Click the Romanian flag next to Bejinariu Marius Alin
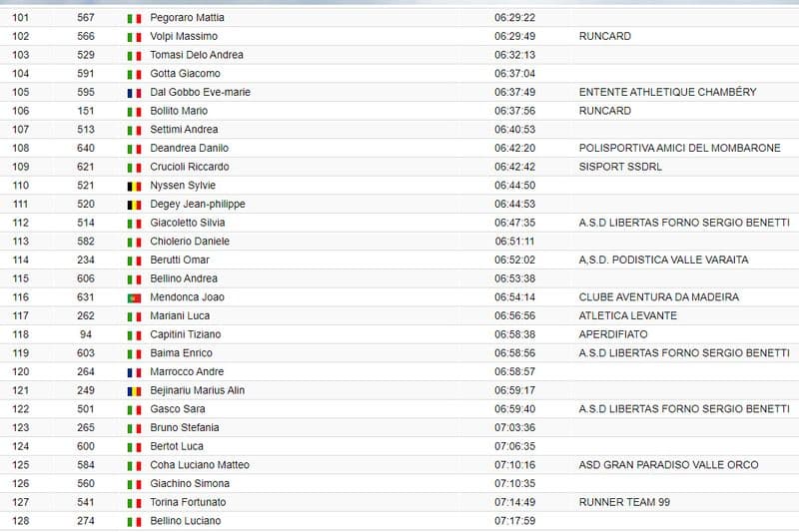 click(134, 390)
